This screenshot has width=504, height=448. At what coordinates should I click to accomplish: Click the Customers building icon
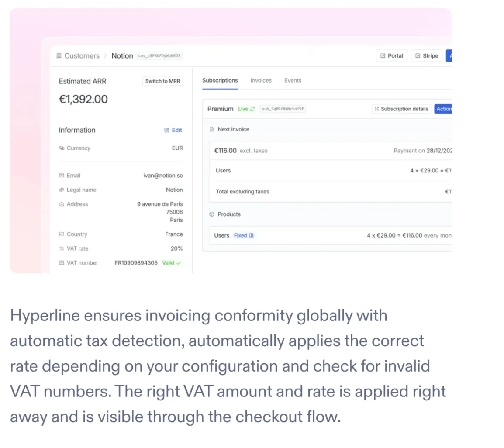(x=59, y=55)
